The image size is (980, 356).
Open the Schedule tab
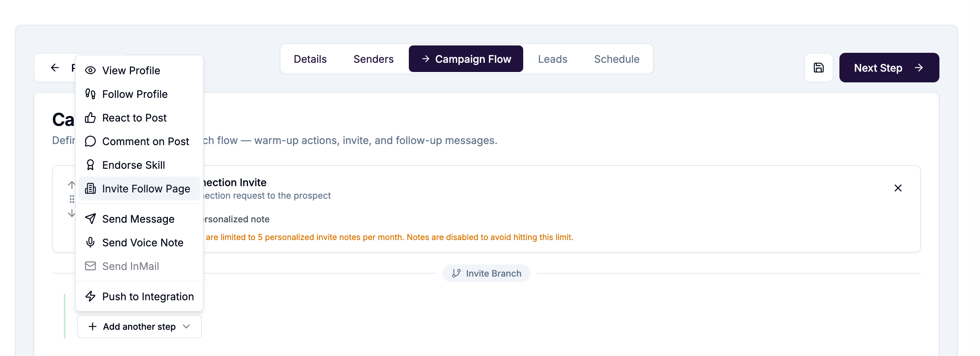pyautogui.click(x=616, y=59)
